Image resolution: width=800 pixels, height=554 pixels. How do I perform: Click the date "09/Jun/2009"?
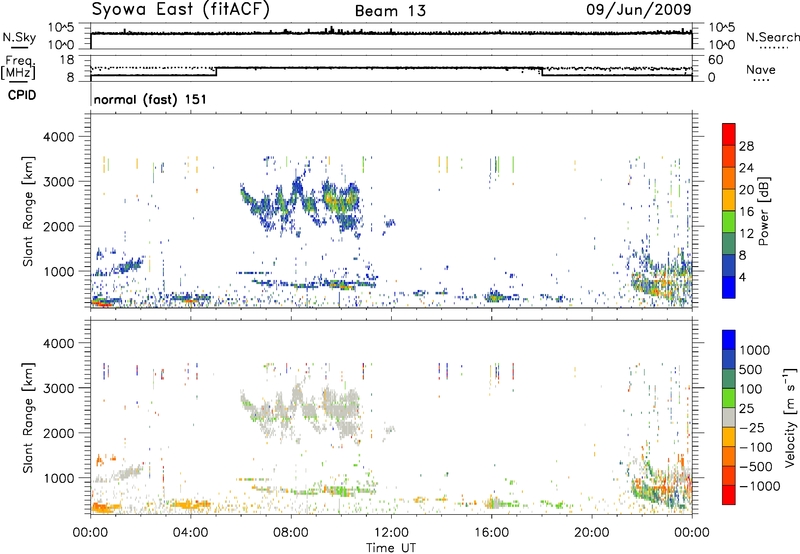[x=638, y=10]
